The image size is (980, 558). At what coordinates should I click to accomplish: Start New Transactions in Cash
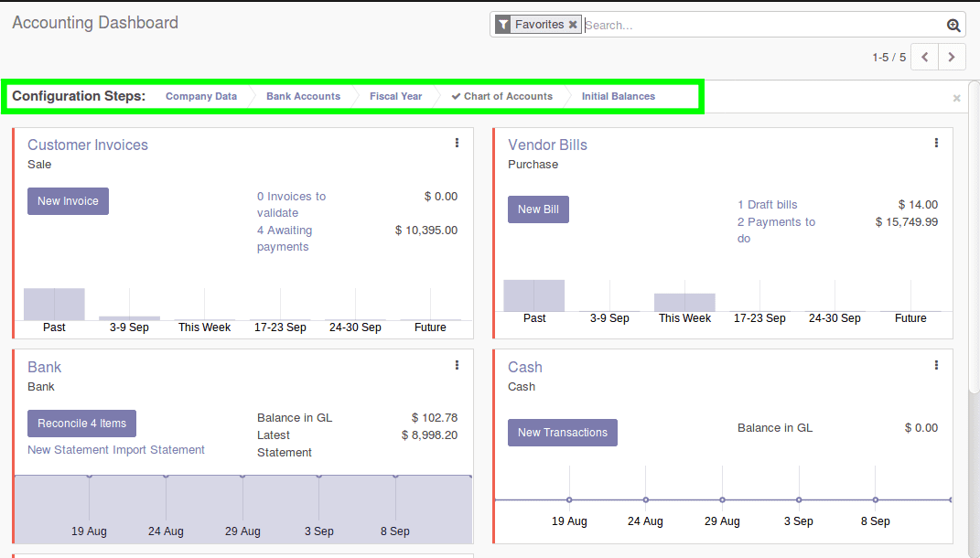(x=562, y=432)
